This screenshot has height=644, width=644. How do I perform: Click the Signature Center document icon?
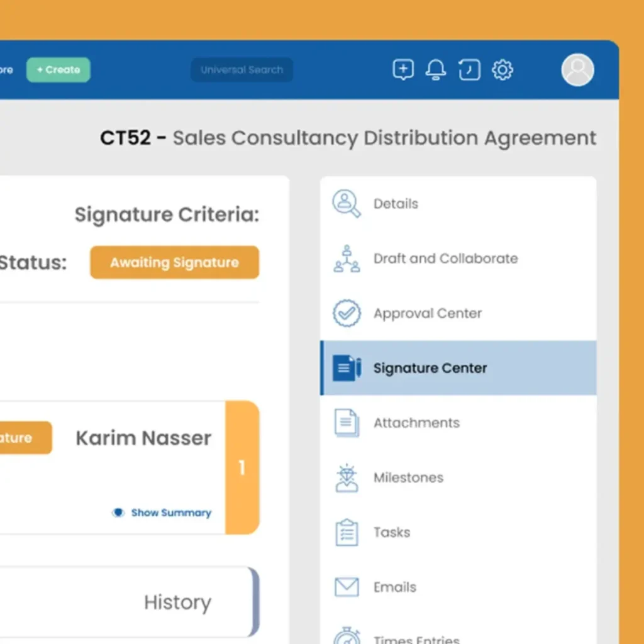click(347, 368)
